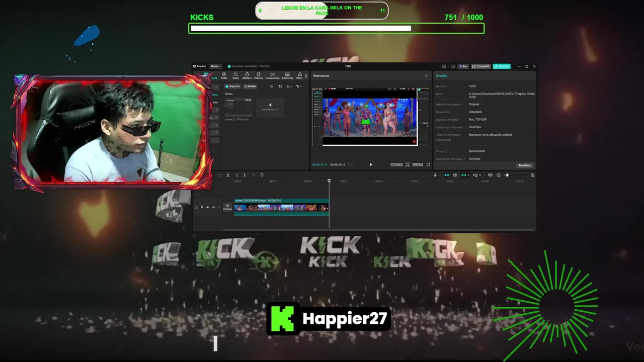Screen dimensions: 644x362
Task: Open the Texto tab
Action: coord(235,76)
